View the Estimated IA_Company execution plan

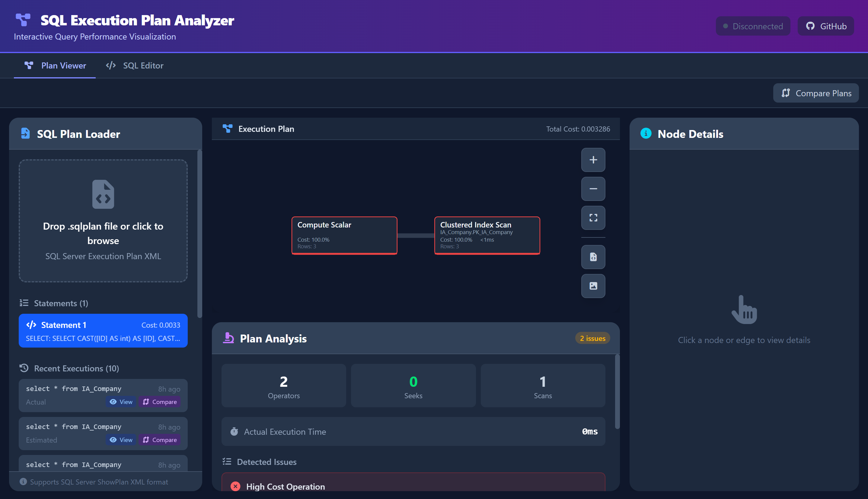click(121, 440)
